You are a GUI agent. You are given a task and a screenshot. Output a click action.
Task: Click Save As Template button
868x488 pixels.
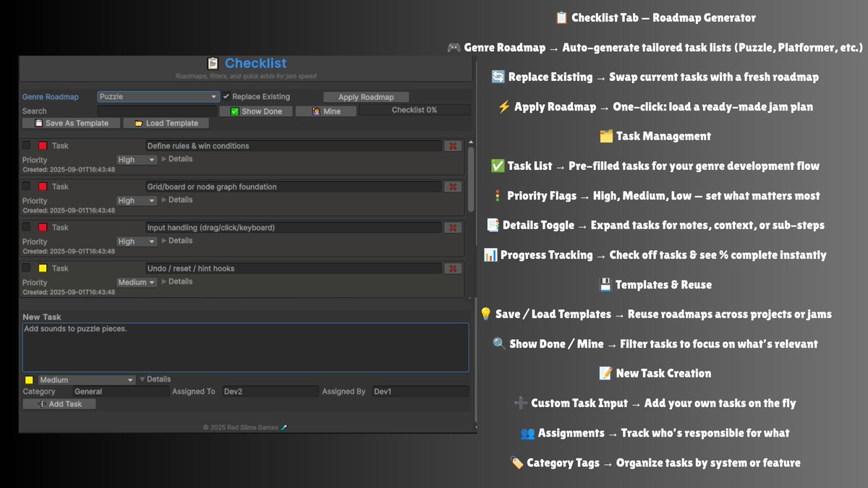[71, 123]
